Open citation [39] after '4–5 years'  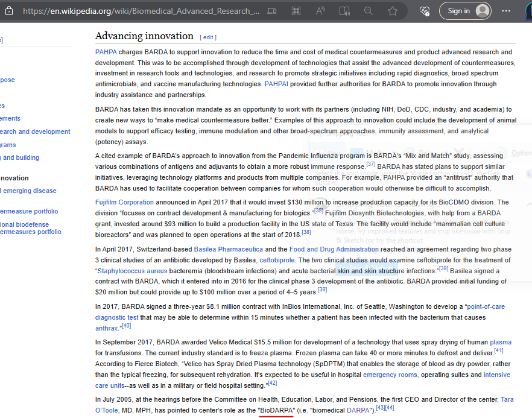[322, 290]
